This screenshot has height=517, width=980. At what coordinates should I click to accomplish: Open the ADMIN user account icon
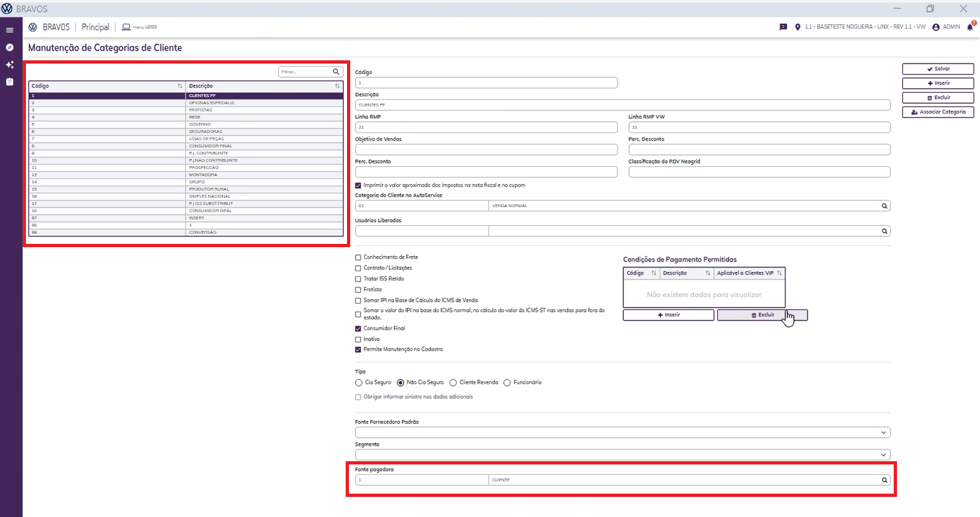pyautogui.click(x=935, y=27)
